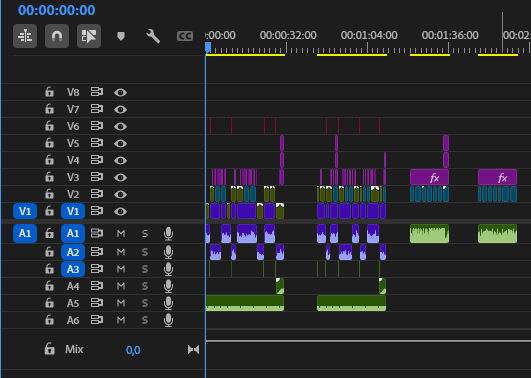Toggle lock on track A6

click(x=49, y=320)
